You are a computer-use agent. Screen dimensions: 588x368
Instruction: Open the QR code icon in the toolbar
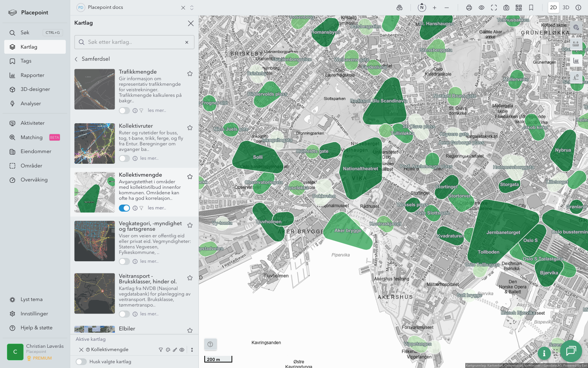[x=519, y=8]
